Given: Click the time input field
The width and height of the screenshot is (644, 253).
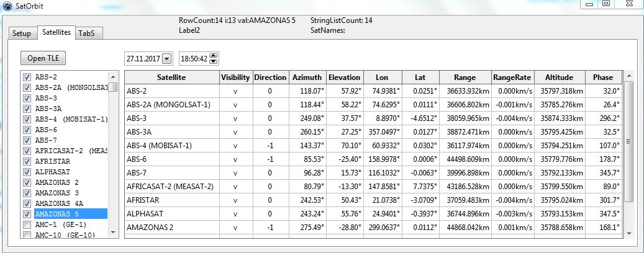Looking at the screenshot, I should point(194,59).
